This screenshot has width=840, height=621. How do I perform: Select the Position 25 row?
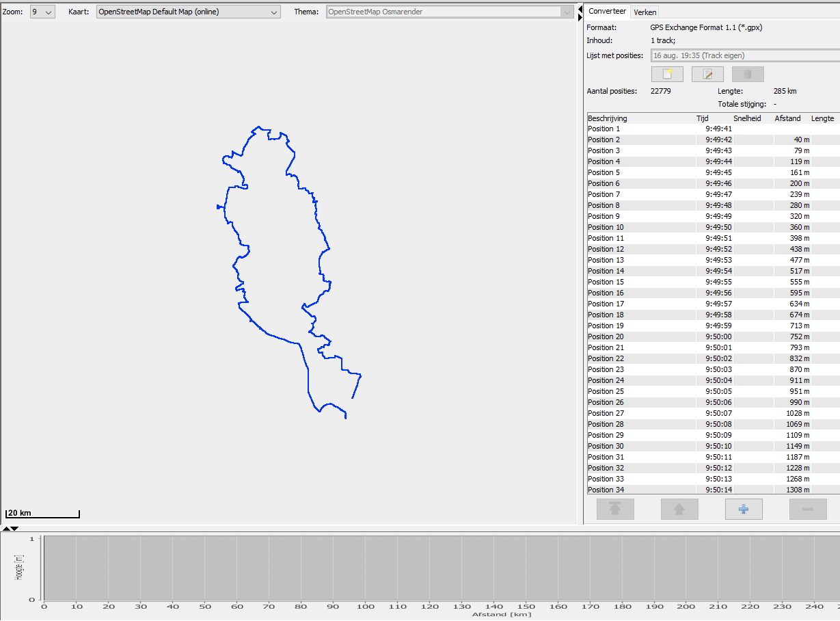[x=606, y=391]
